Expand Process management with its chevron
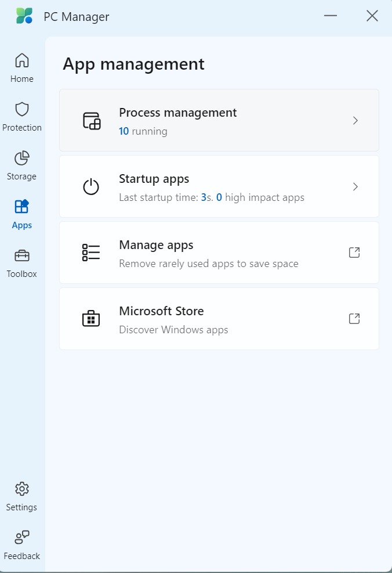This screenshot has height=573, width=392. tap(355, 121)
